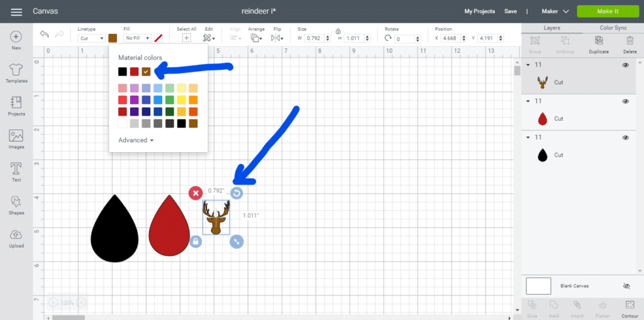Select the Text tool
The width and height of the screenshot is (644, 320).
point(16,168)
